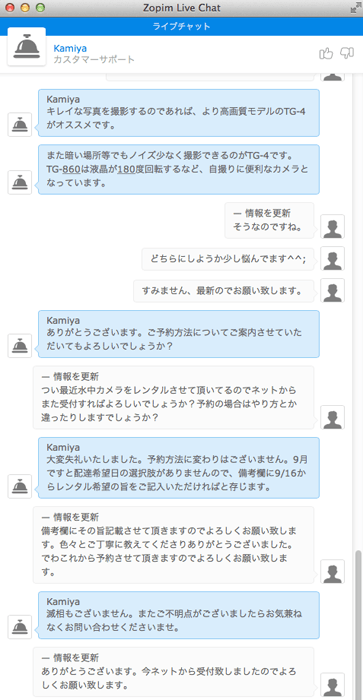Click the thumbs up rating icon

point(326,54)
